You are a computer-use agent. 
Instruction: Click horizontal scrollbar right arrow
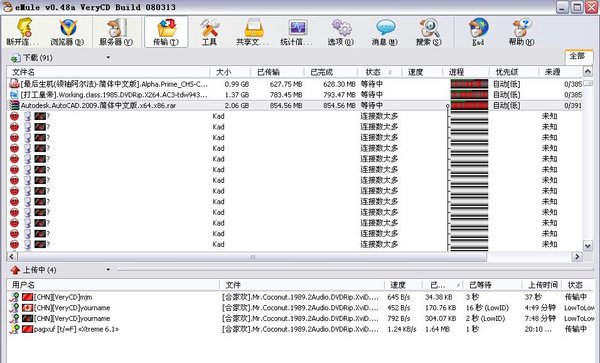tap(577, 257)
